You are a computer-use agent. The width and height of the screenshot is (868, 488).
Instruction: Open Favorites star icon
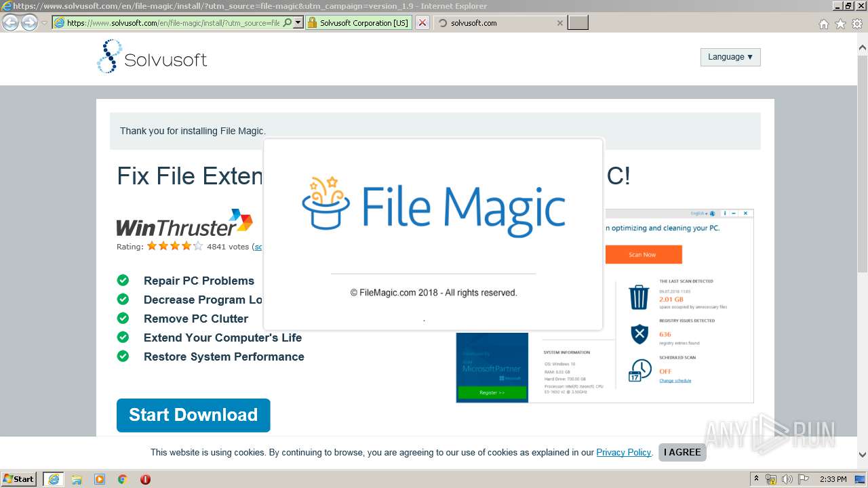point(840,24)
